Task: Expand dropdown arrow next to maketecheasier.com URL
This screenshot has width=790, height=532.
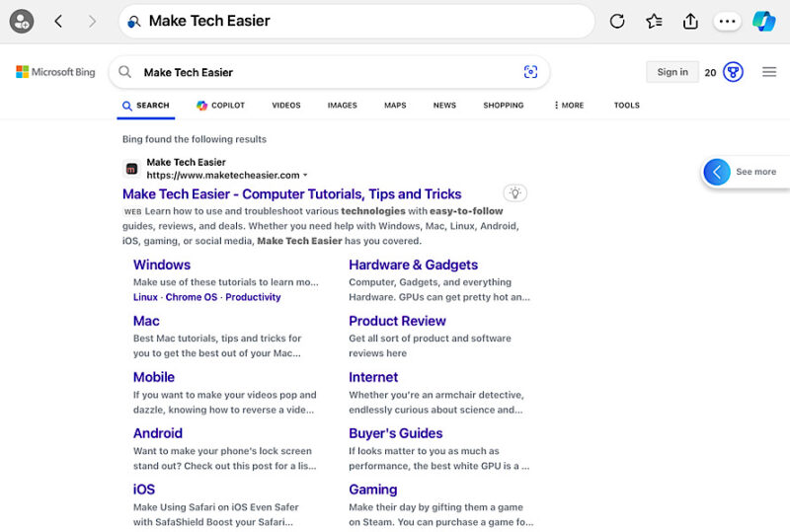Action: (x=305, y=176)
